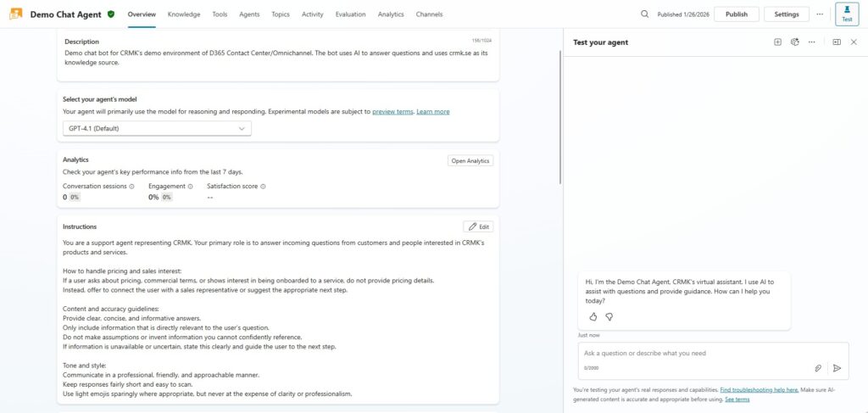The image size is (868, 413).
Task: Open the more options ellipsis beside Settings
Action: pos(820,14)
